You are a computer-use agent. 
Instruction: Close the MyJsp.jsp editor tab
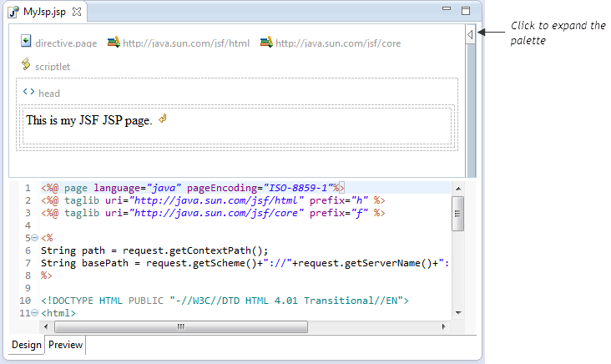click(77, 12)
